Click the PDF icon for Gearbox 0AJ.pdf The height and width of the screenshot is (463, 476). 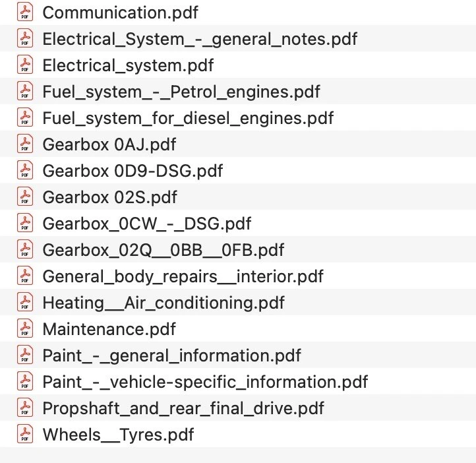[x=25, y=144]
